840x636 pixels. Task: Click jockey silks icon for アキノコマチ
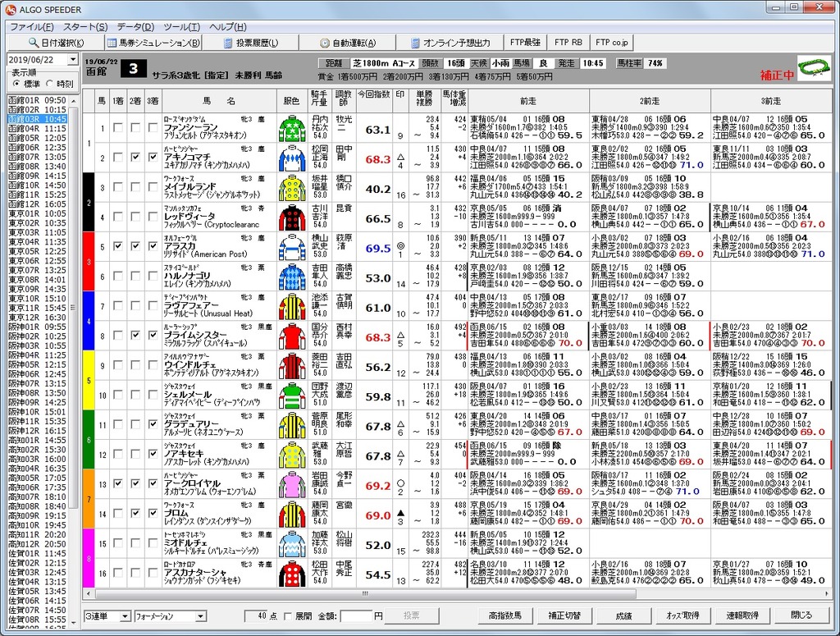[x=292, y=158]
